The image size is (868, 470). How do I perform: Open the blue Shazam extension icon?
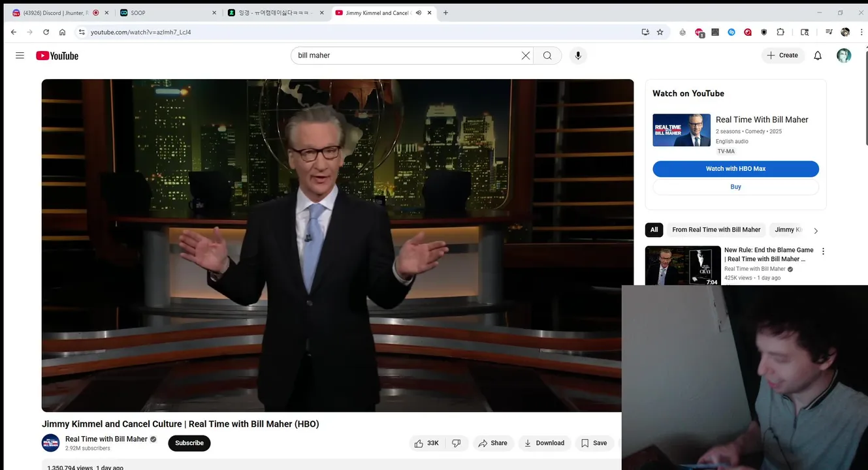(x=731, y=32)
